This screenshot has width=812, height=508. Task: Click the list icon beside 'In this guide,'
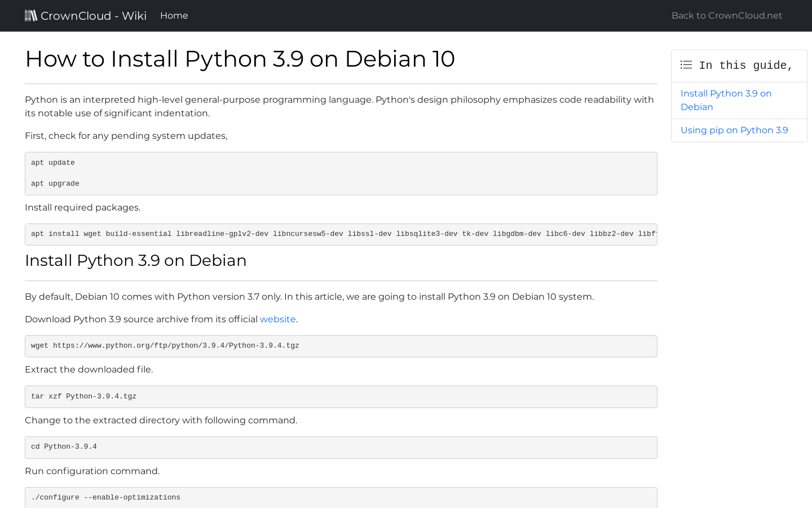[x=686, y=65]
